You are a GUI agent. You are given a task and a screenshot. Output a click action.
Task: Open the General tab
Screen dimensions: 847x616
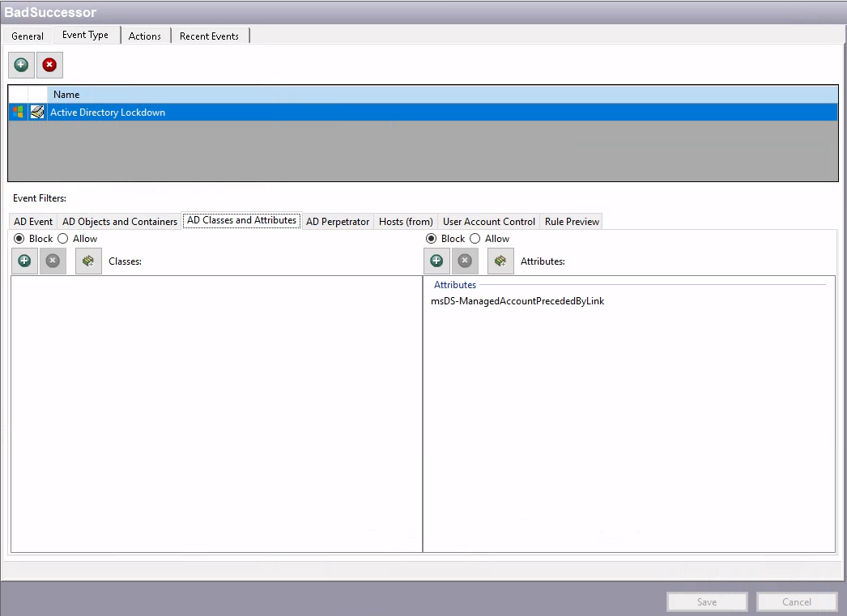tap(28, 36)
